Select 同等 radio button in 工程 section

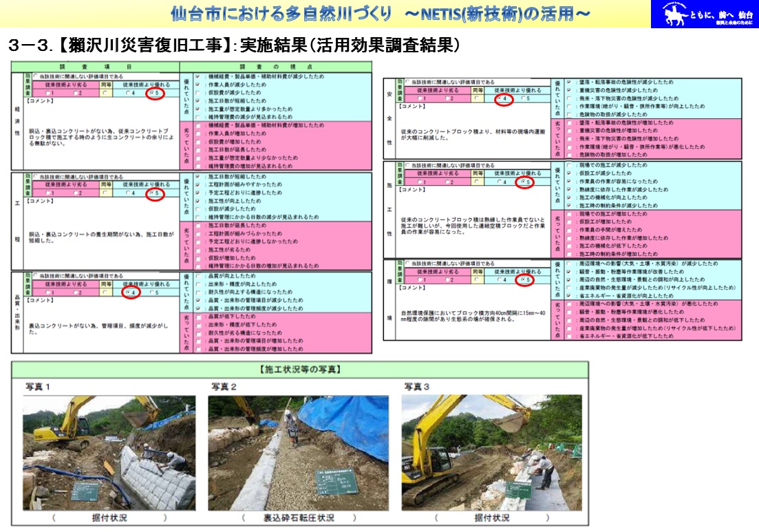pyautogui.click(x=105, y=193)
